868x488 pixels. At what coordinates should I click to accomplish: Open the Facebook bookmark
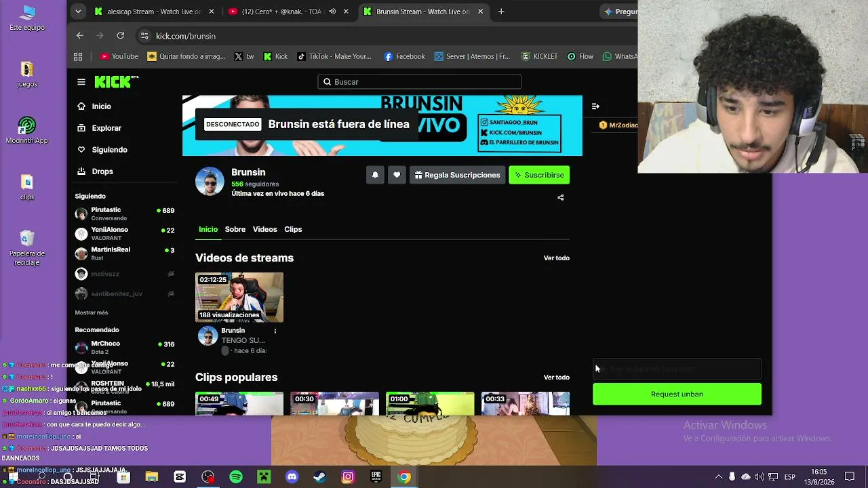[405, 57]
